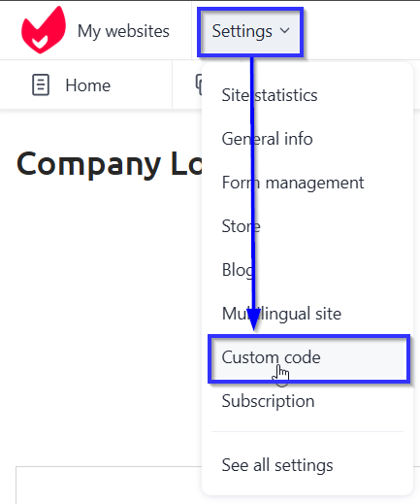420x504 pixels.
Task: Click the highlighted Custom code item
Action: pyautogui.click(x=309, y=358)
